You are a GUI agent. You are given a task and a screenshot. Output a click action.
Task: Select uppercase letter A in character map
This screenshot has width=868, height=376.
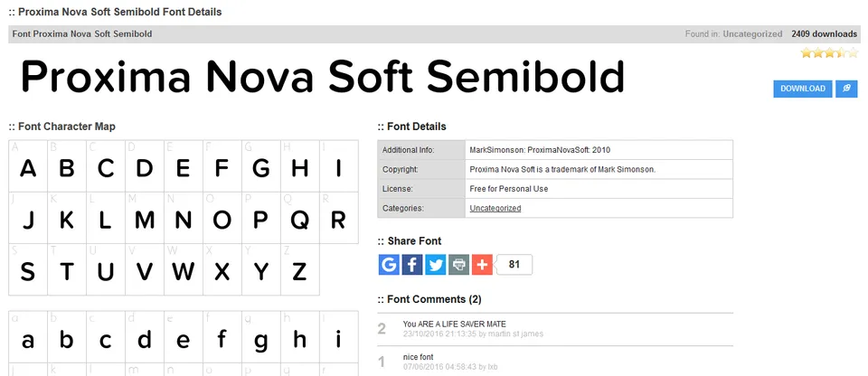coord(28,166)
